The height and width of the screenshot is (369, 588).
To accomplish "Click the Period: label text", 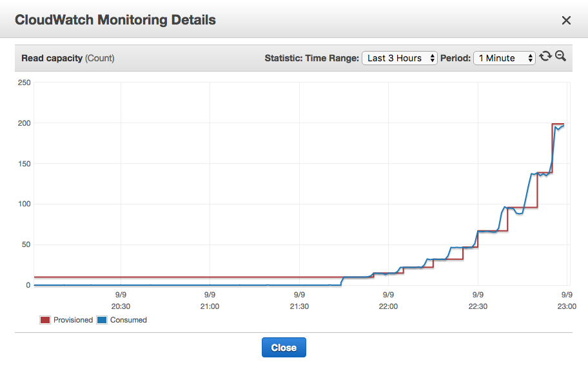I will (x=455, y=58).
